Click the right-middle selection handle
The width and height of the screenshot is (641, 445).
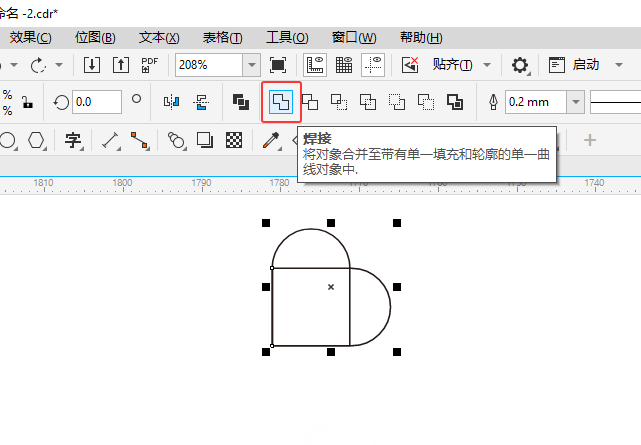pos(397,287)
